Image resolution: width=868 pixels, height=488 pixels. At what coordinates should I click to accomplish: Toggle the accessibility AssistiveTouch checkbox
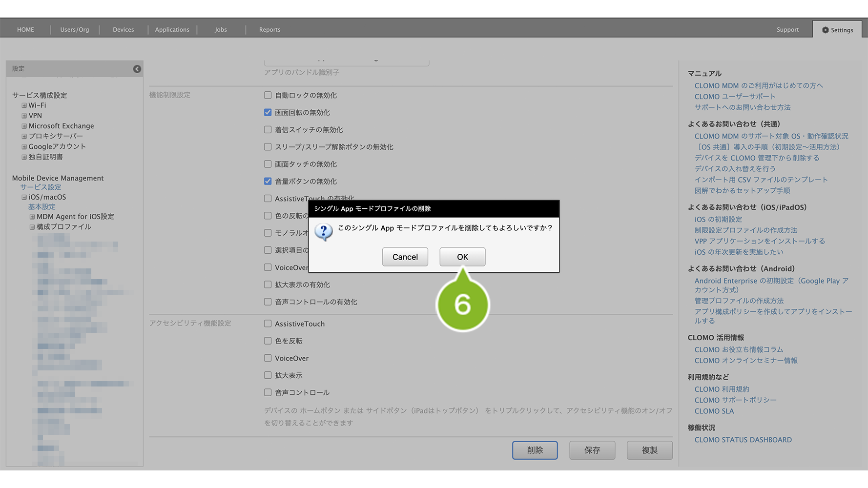pos(268,324)
